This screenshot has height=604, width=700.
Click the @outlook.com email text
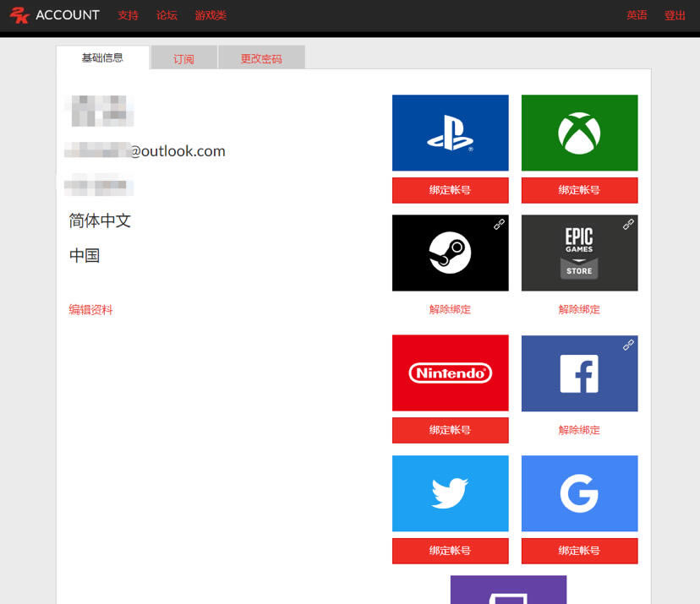tap(178, 151)
